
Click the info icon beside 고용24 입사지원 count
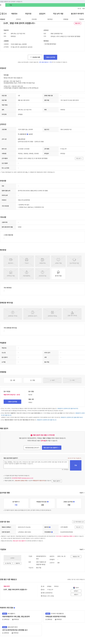(74, 502)
